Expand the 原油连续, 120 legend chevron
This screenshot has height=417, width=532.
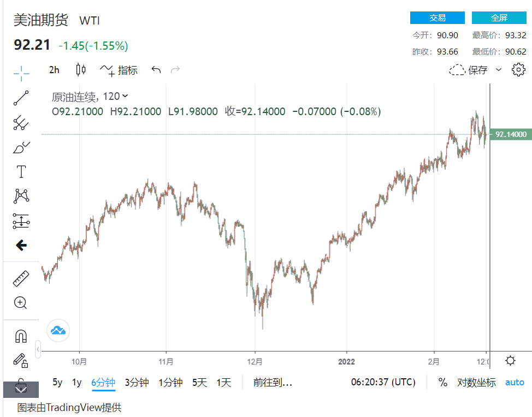point(126,96)
